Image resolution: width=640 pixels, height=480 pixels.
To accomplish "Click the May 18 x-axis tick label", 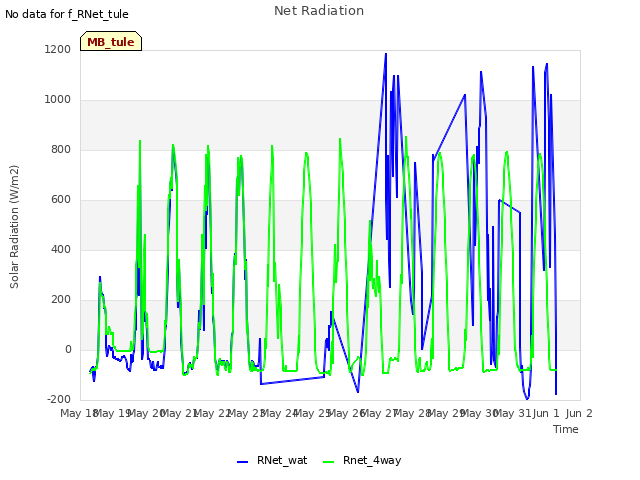I will coord(78,413).
